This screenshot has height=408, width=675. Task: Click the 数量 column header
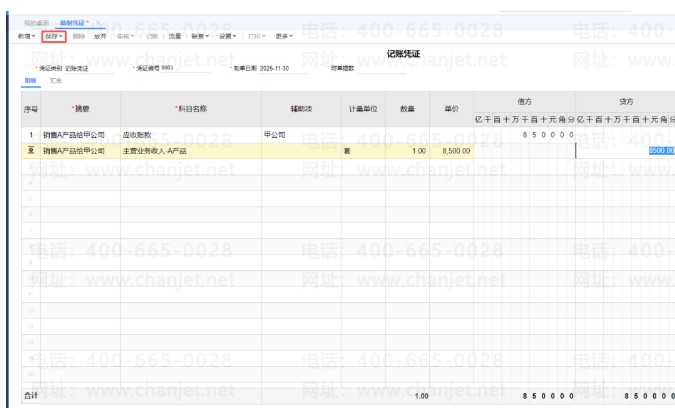407,109
